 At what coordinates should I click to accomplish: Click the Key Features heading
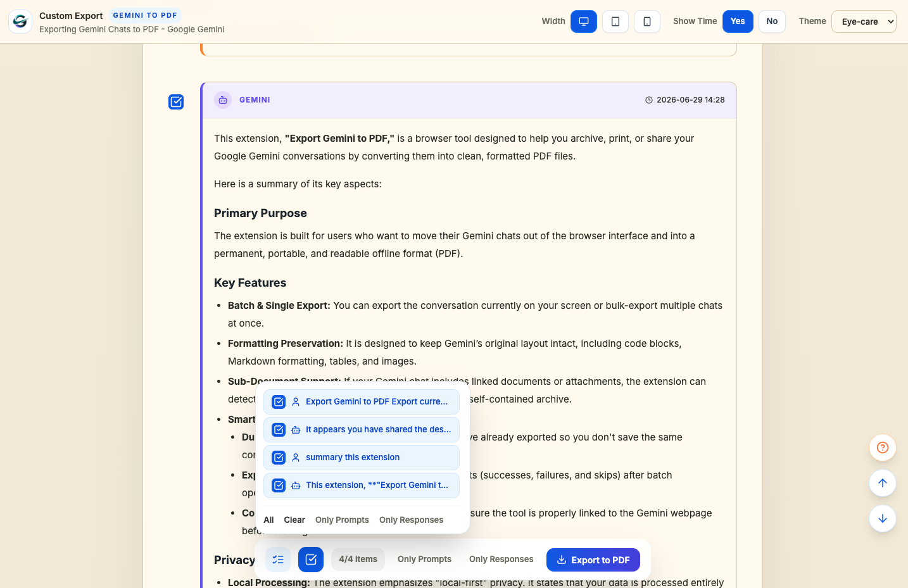coord(250,283)
